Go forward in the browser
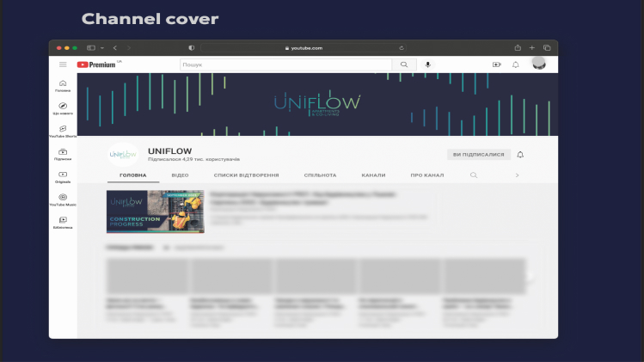This screenshot has width=644, height=362. pyautogui.click(x=129, y=47)
